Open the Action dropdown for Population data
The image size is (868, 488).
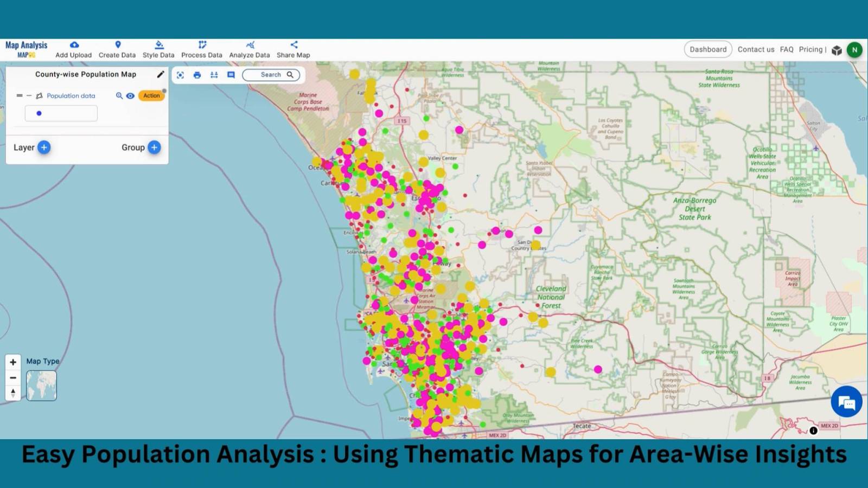pyautogui.click(x=151, y=95)
